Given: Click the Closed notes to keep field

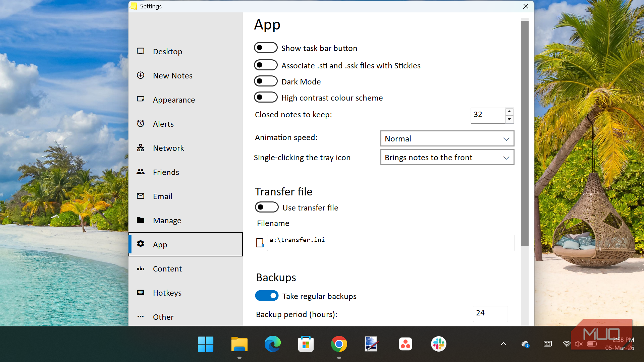Looking at the screenshot, I should coord(488,115).
